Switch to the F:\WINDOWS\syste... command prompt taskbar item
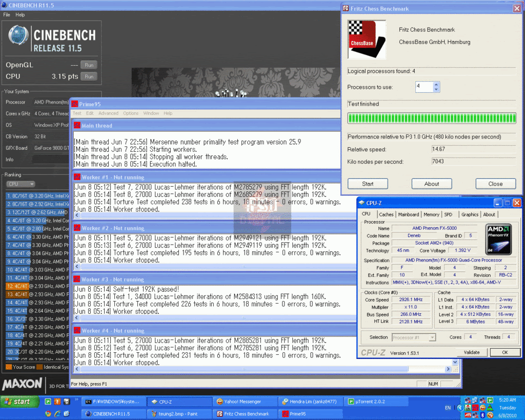Image resolution: width=525 pixels, height=420 pixels. pyautogui.click(x=114, y=402)
